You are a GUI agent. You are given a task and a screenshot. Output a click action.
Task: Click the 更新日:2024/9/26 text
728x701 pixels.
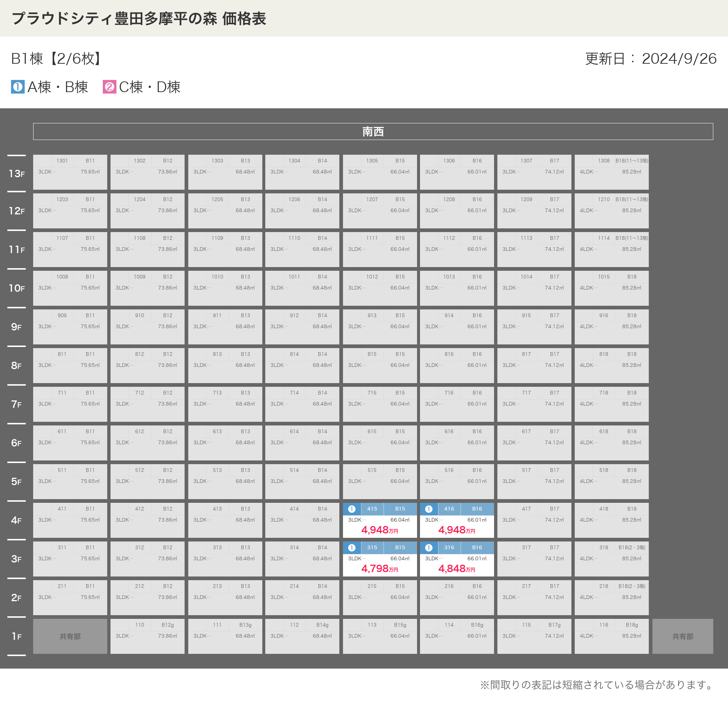(x=651, y=59)
